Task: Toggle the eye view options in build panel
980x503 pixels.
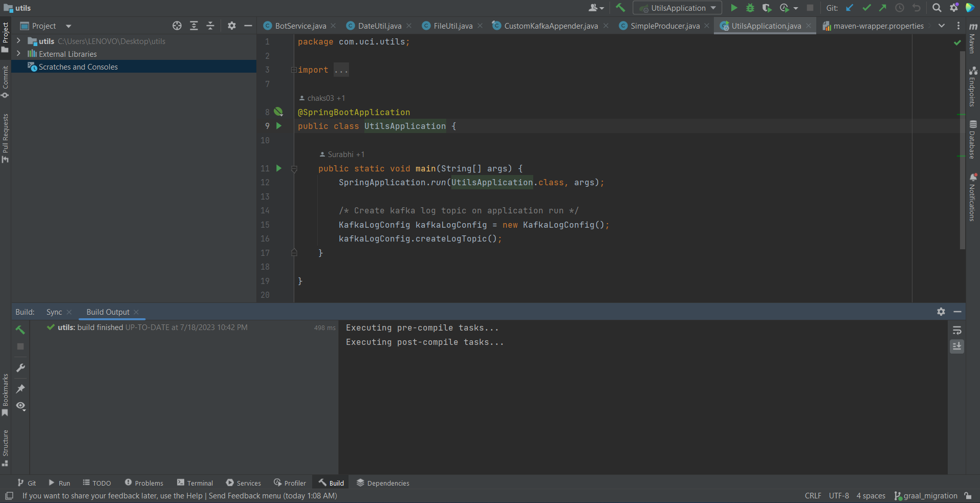Action: pos(20,406)
